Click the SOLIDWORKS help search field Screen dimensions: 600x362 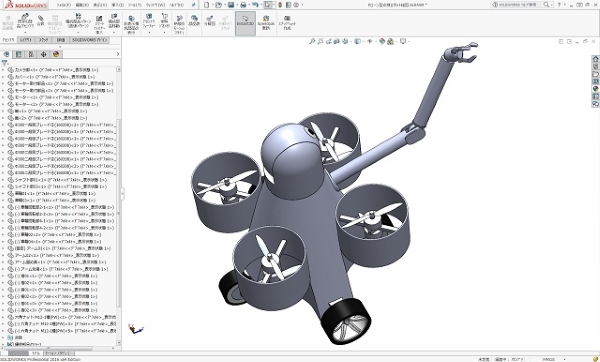coord(522,5)
